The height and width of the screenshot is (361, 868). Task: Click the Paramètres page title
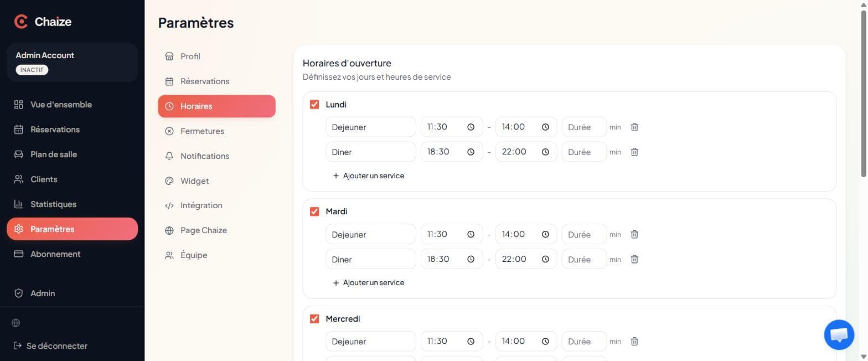196,23
